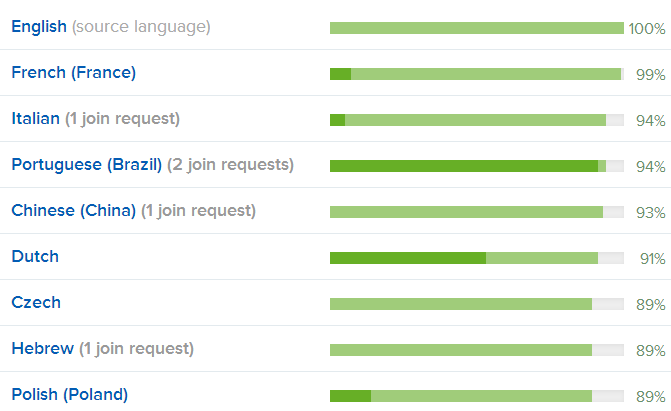The image size is (671, 411).
Task: View Chinese (China) 1 join request
Action: click(x=198, y=210)
